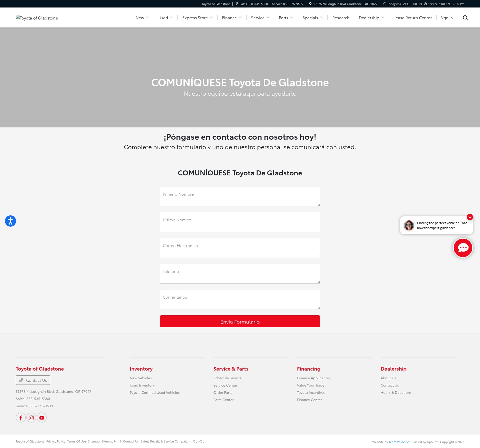Click the chat agent avatar photo
The image size is (480, 448).
pyautogui.click(x=409, y=225)
